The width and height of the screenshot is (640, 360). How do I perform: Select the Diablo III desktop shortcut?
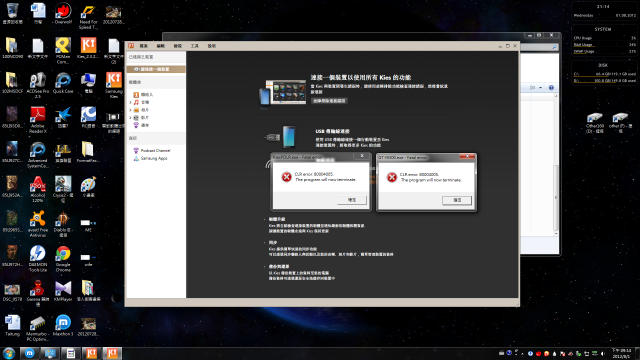pyautogui.click(x=63, y=224)
